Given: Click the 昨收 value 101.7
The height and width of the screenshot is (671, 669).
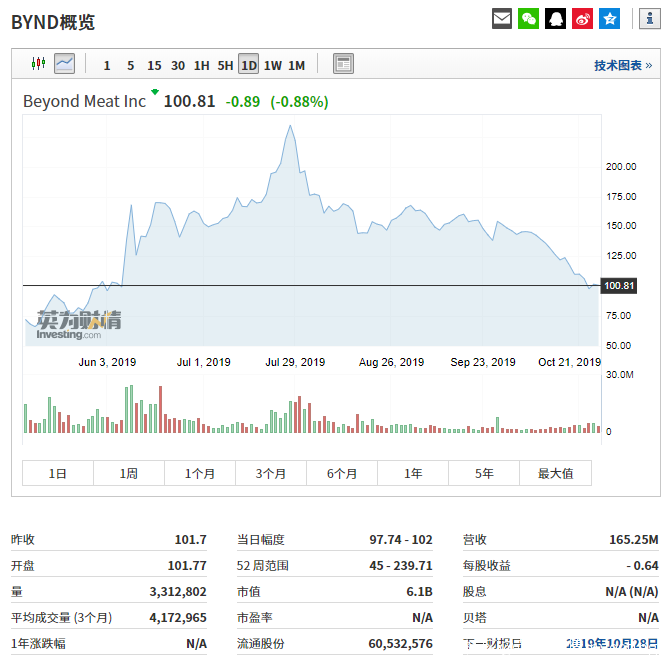Looking at the screenshot, I should 190,540.
